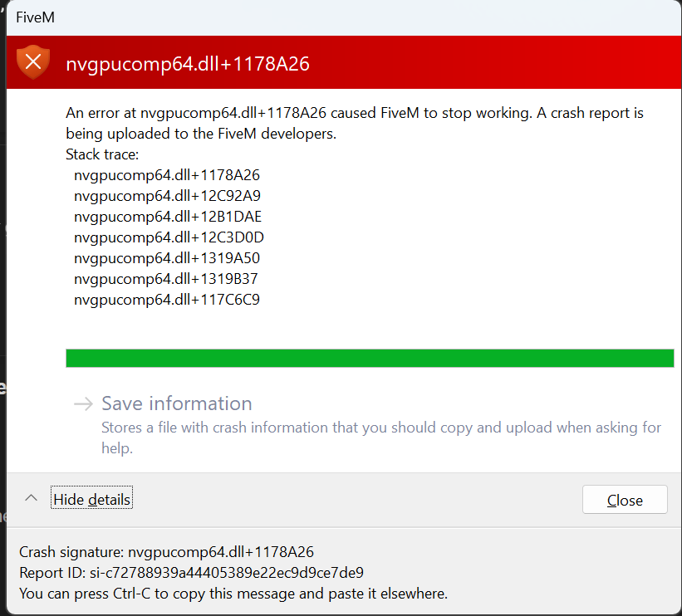Click the FiveM title bar text
Image resolution: width=682 pixels, height=616 pixels.
pyautogui.click(x=36, y=17)
